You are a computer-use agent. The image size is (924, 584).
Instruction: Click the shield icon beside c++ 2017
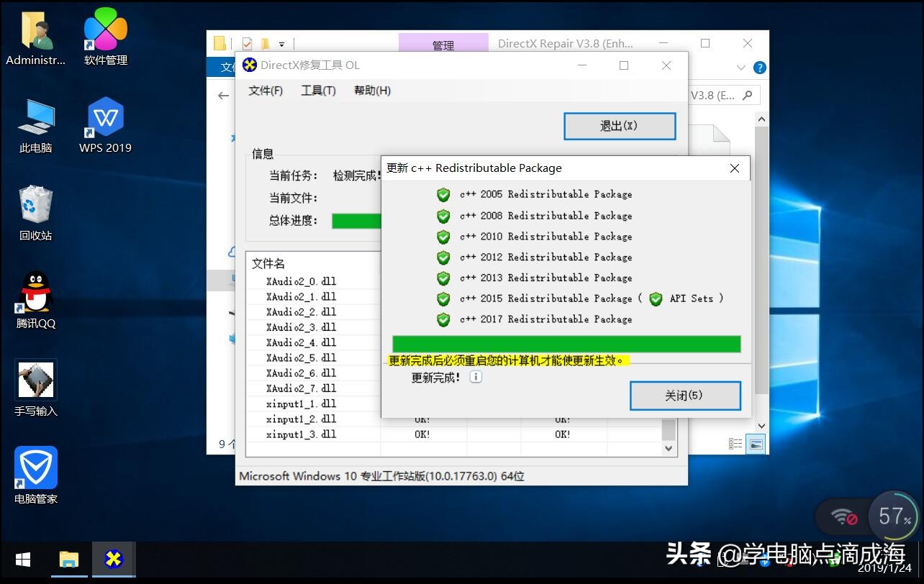coord(444,319)
